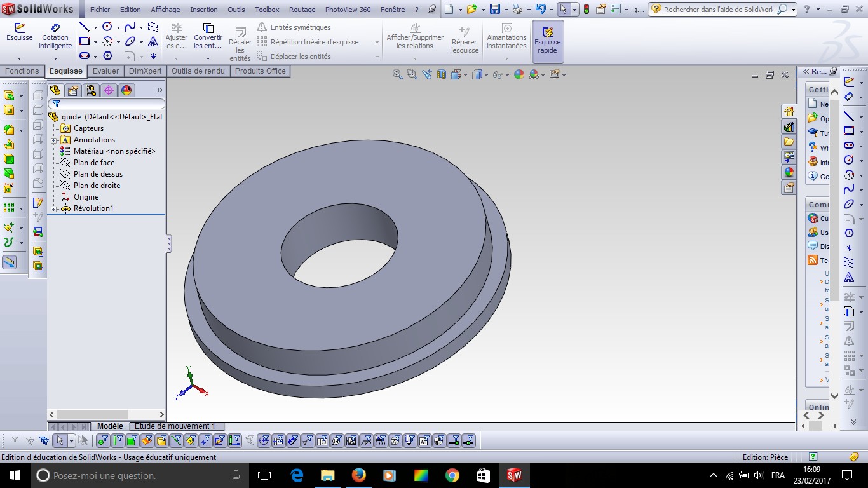Expand the Annotations tree node

(54, 140)
